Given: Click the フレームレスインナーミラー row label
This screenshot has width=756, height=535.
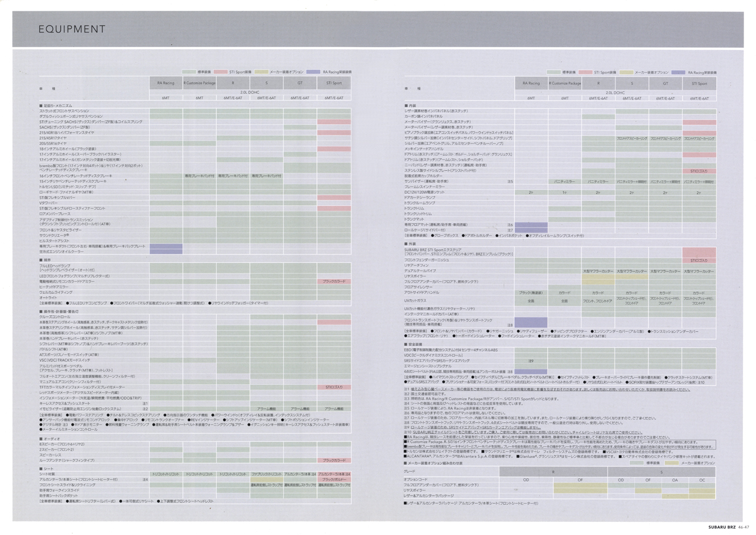Looking at the screenshot, I should coord(424,187).
